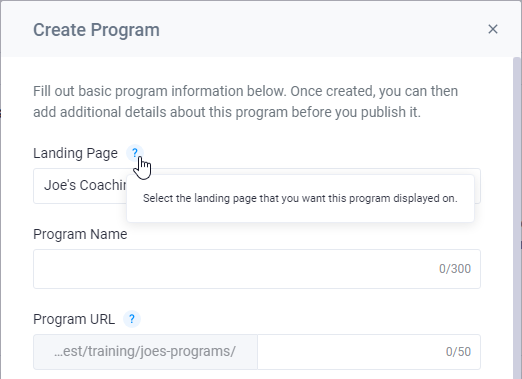The width and height of the screenshot is (522, 379).
Task: Click the Create Program heading
Action: click(x=96, y=30)
